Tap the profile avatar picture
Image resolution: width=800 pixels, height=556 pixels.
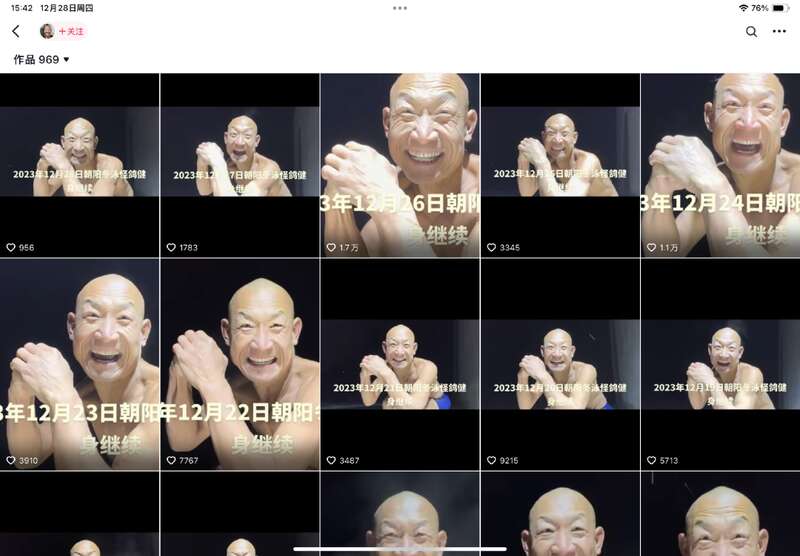click(47, 31)
